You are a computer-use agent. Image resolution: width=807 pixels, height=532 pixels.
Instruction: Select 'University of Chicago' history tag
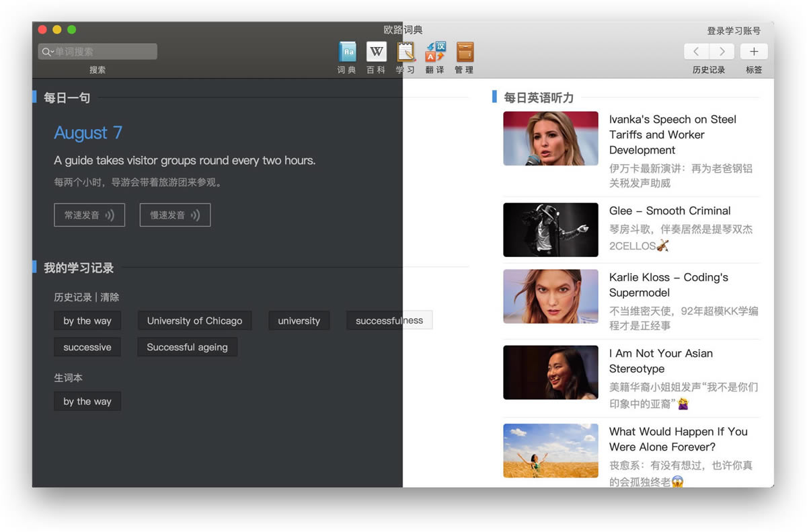click(x=194, y=321)
